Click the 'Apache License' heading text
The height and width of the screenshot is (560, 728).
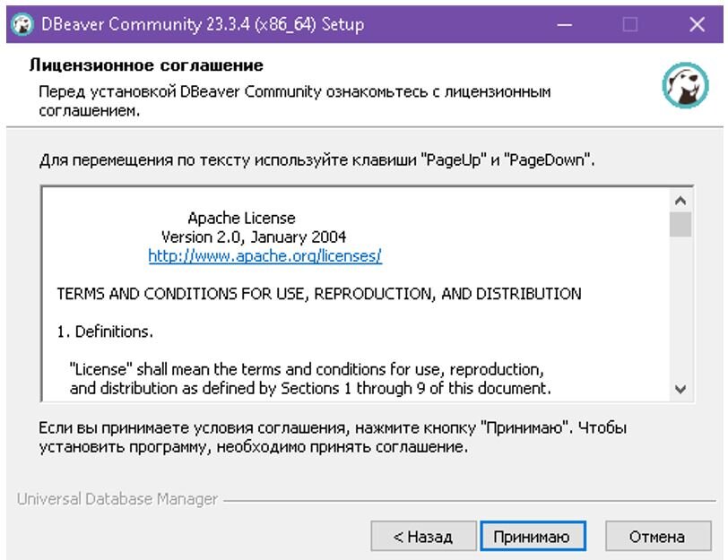tap(241, 218)
